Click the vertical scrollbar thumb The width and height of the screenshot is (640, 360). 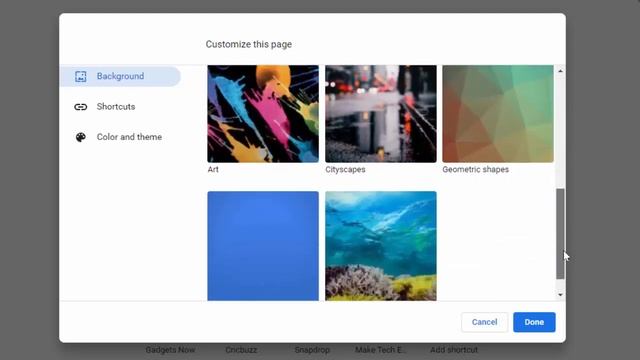click(x=560, y=234)
